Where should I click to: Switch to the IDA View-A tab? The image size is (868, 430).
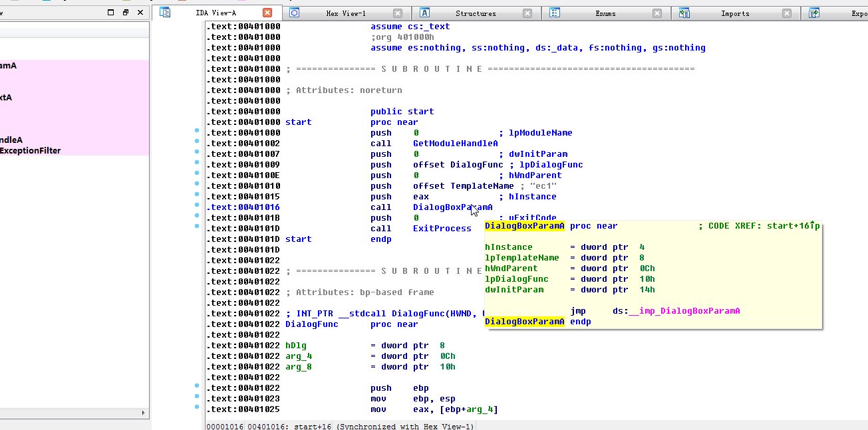pos(216,13)
